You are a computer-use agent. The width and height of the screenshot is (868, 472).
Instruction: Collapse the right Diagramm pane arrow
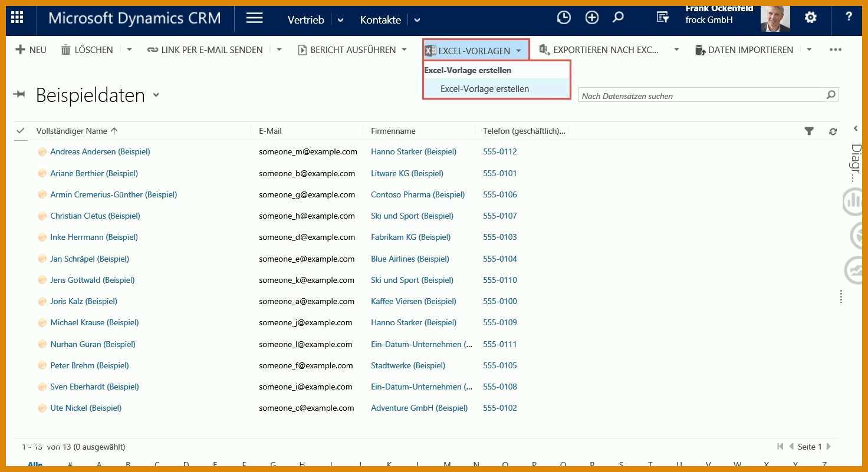[x=856, y=128]
